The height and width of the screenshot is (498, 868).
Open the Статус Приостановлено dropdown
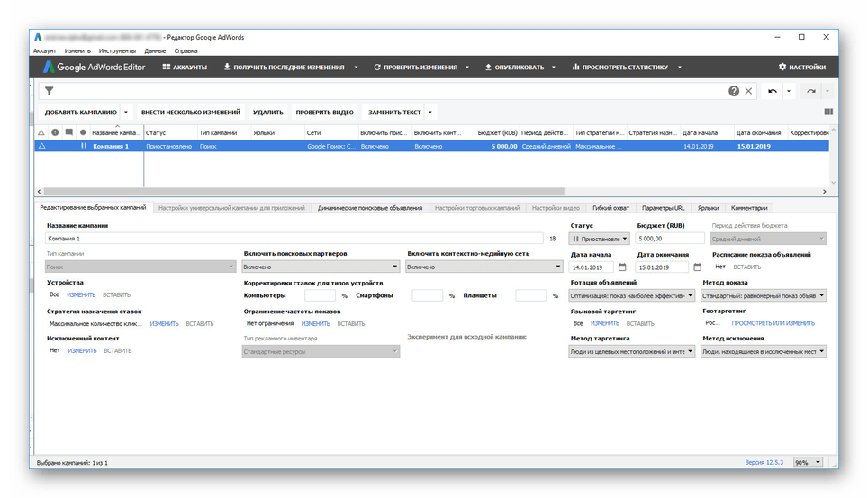[599, 239]
